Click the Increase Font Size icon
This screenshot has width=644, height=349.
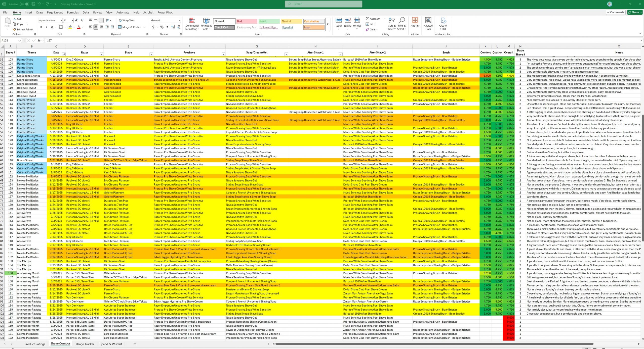point(77,20)
